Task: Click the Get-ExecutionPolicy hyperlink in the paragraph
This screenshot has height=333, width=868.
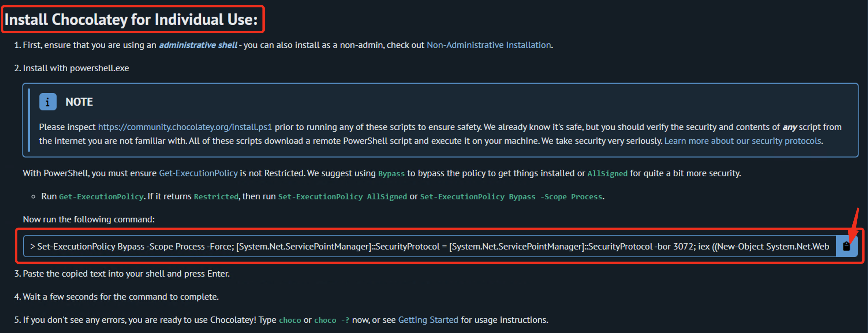Action: tap(198, 173)
